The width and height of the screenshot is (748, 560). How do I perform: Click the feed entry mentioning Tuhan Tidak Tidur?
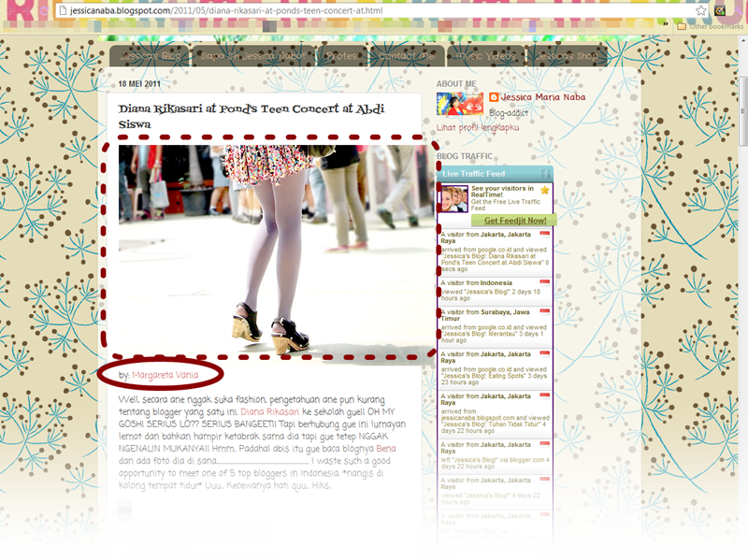click(x=495, y=414)
